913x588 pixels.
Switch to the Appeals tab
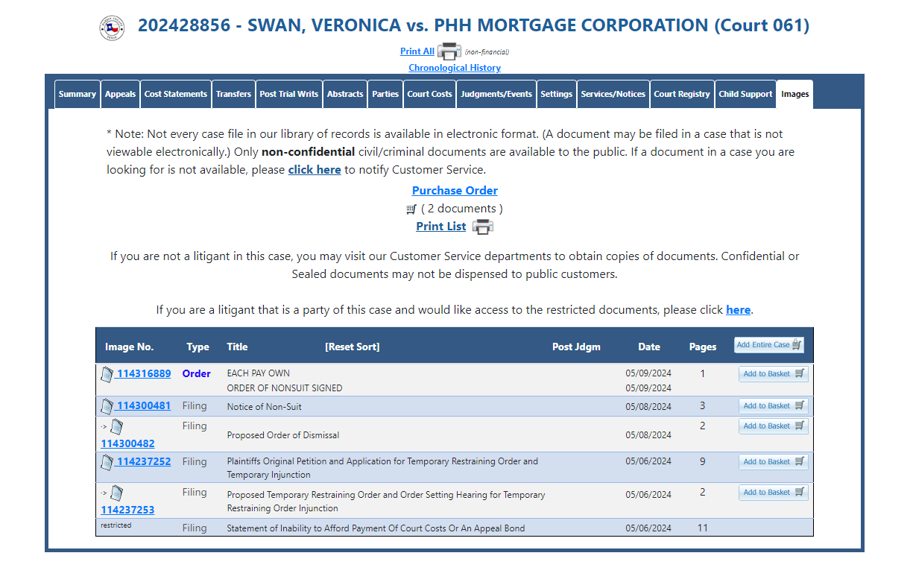click(120, 94)
